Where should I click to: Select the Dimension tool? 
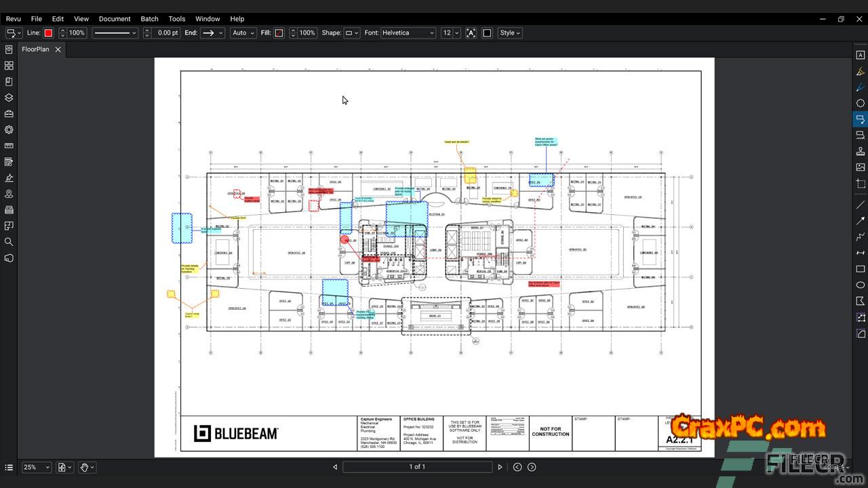click(x=861, y=253)
